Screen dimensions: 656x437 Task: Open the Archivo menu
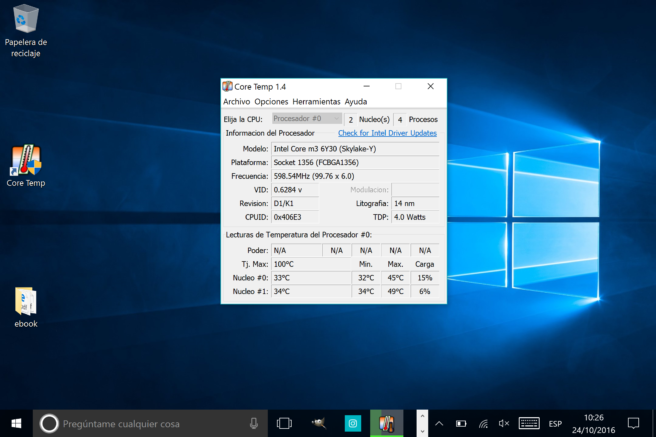click(236, 102)
